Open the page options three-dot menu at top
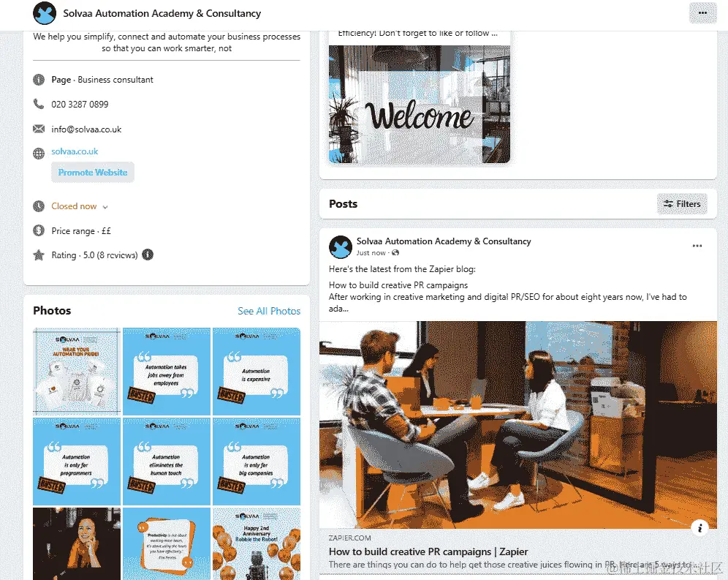 [x=702, y=13]
